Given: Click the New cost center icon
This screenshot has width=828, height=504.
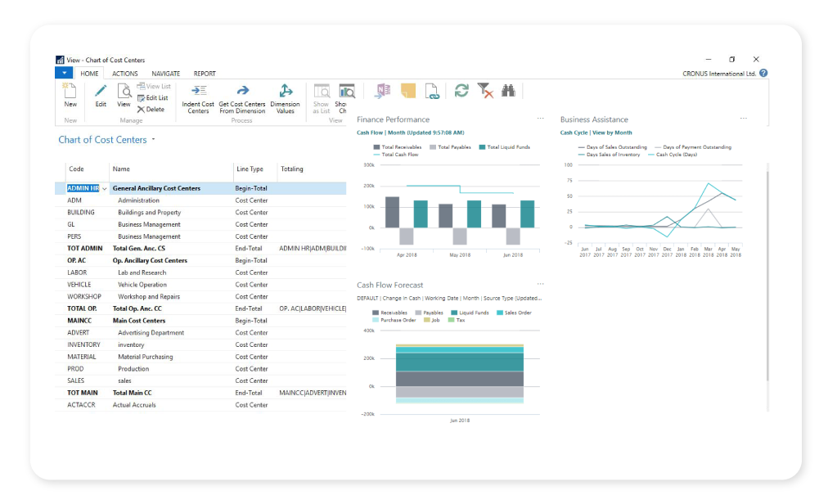Looking at the screenshot, I should tap(70, 91).
